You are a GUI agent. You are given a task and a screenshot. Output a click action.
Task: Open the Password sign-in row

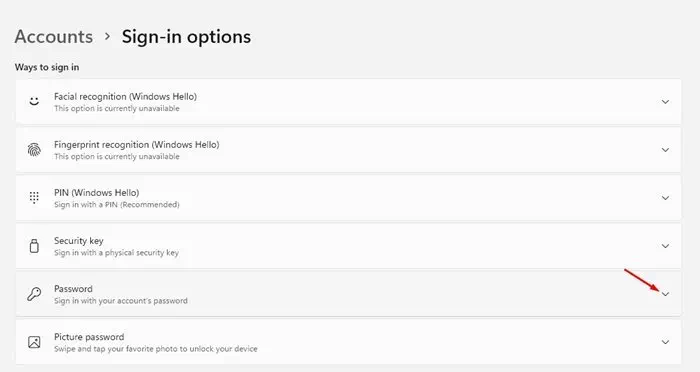click(348, 294)
